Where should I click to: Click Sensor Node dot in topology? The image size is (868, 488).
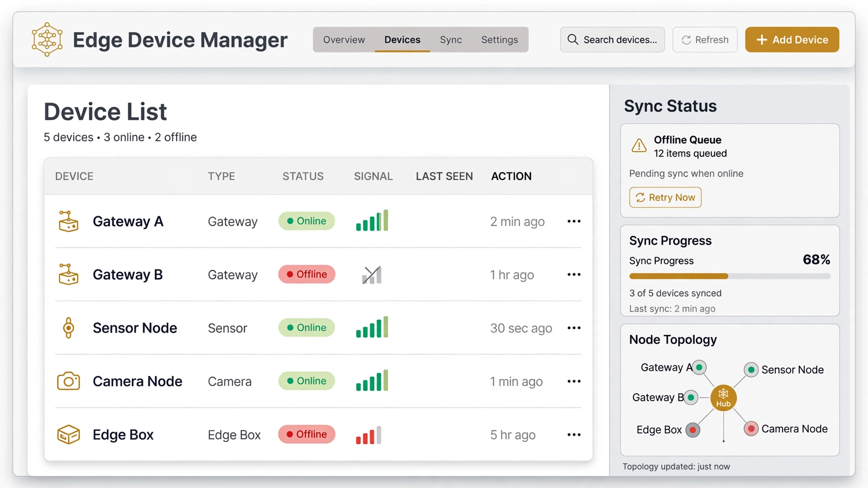tap(751, 369)
